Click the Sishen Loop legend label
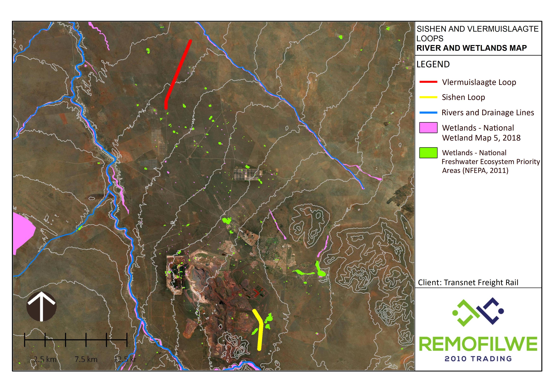Screen dimensions: 554x392 463,97
